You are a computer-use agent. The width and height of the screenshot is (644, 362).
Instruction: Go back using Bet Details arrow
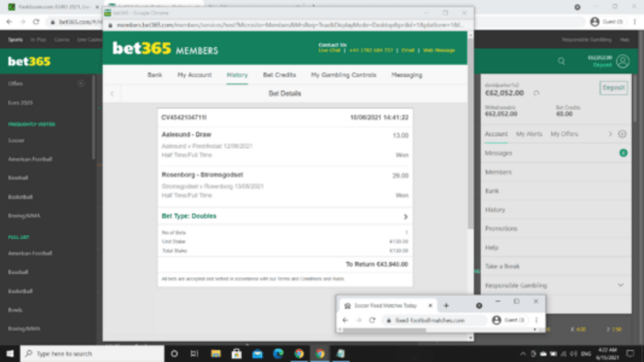(112, 94)
